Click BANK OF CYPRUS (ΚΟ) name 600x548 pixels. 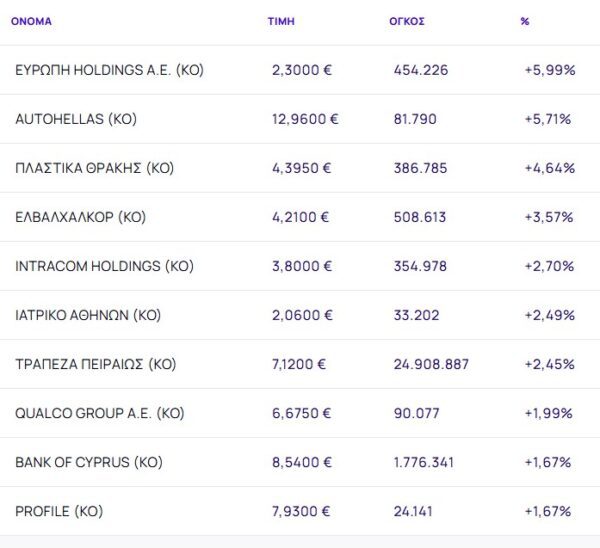click(x=89, y=462)
